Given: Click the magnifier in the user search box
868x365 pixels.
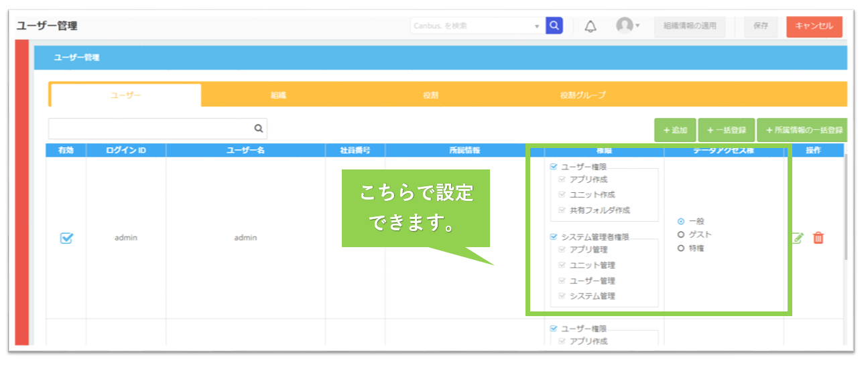Looking at the screenshot, I should pos(258,129).
